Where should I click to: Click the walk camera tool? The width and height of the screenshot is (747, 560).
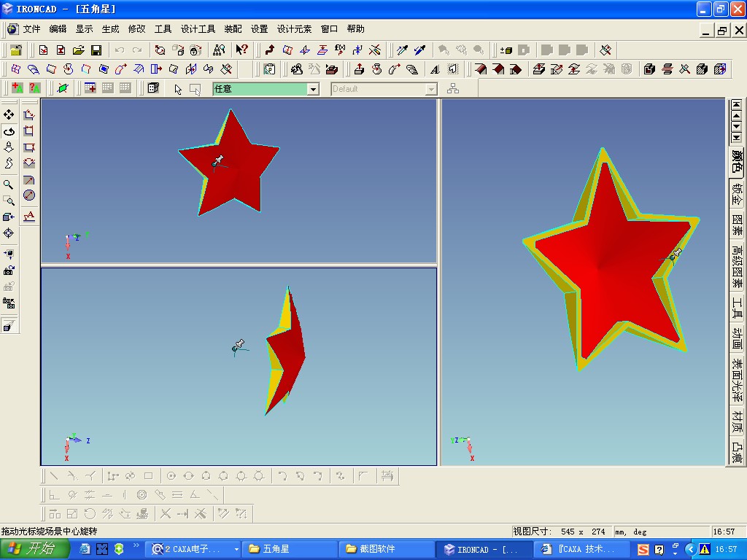9,163
